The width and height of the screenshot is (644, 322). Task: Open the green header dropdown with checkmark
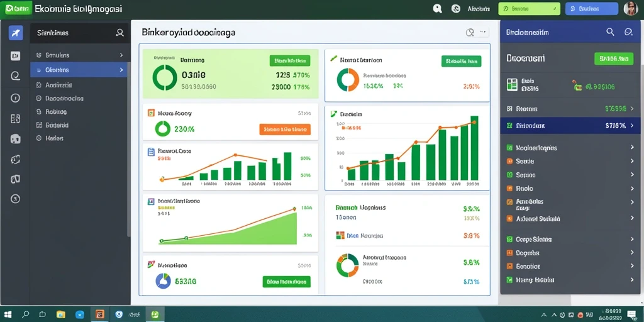(529, 9)
